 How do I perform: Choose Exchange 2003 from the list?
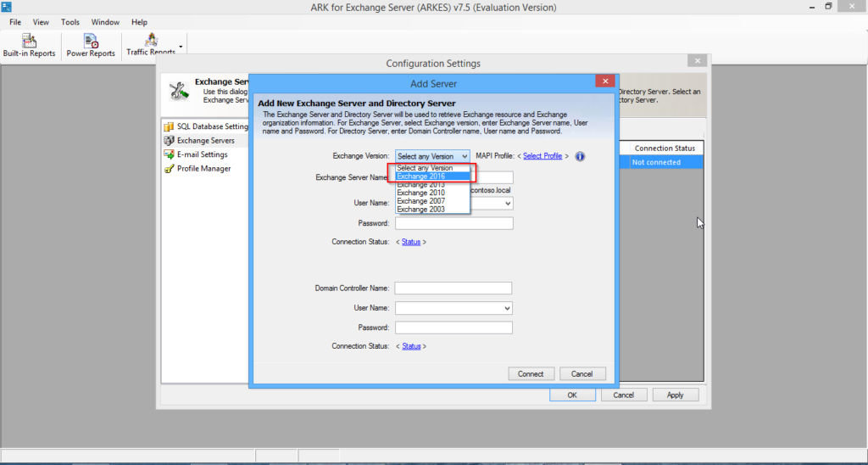[x=432, y=210]
